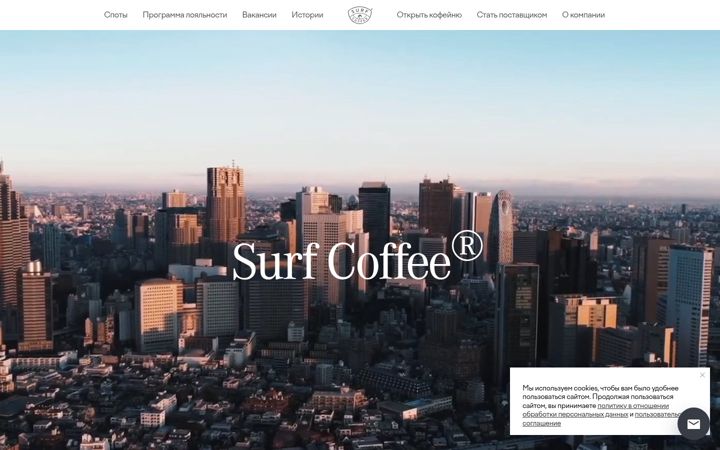Viewport: 720px width, 450px height.
Task: Open О компании page
Action: pyautogui.click(x=583, y=15)
